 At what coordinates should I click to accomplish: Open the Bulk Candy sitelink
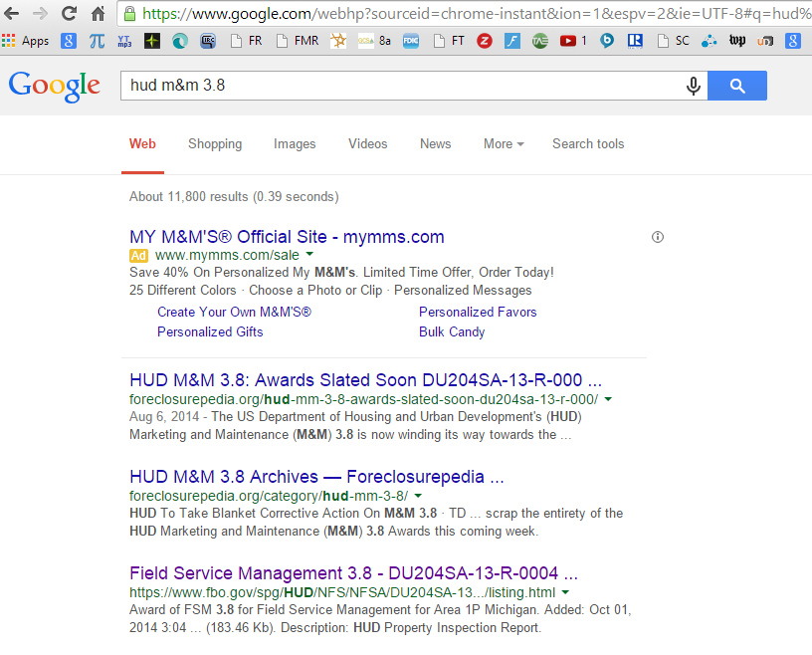click(x=452, y=331)
